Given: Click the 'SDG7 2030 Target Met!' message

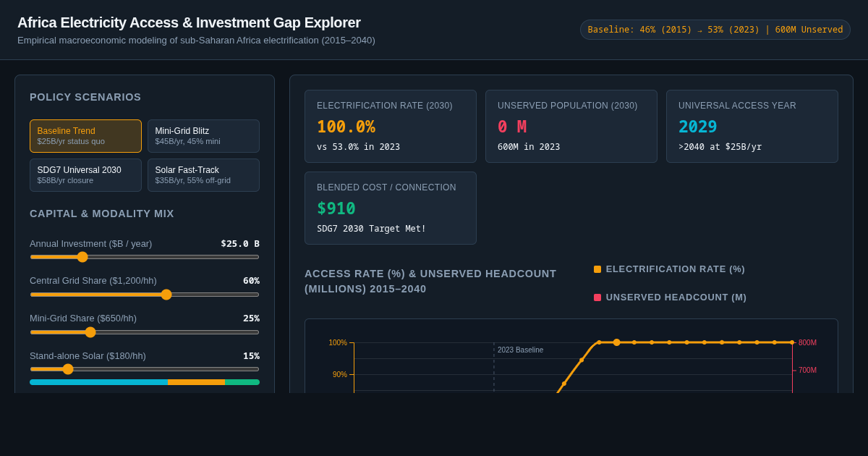Looking at the screenshot, I should tap(371, 229).
